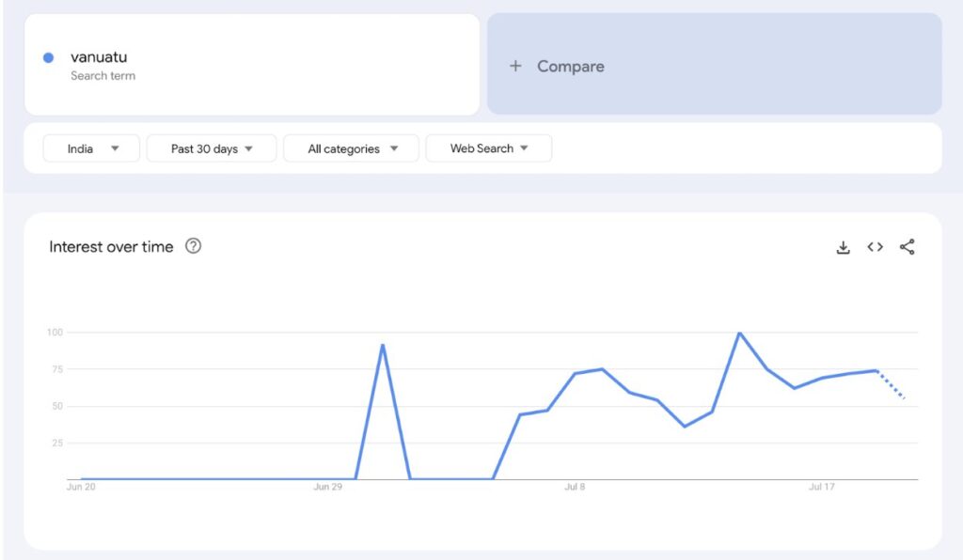Expand the Past 30 days time range
The height and width of the screenshot is (560, 963).
pyautogui.click(x=212, y=148)
